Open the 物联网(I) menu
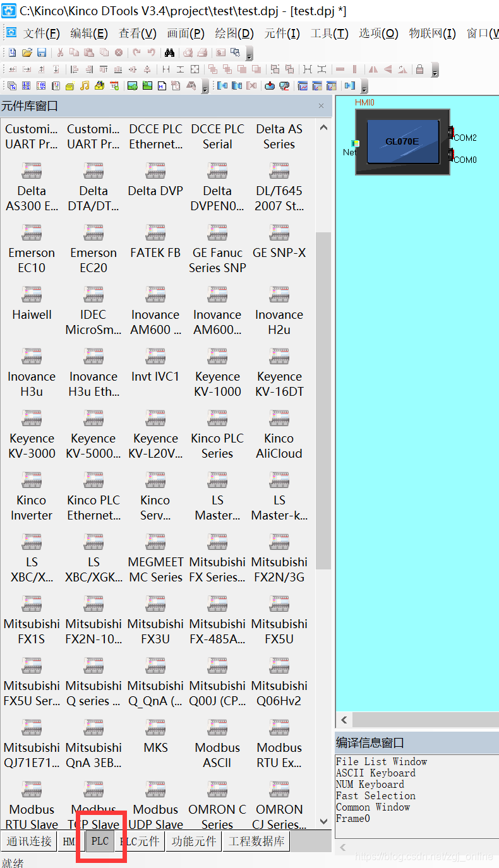499x868 pixels. (x=432, y=33)
